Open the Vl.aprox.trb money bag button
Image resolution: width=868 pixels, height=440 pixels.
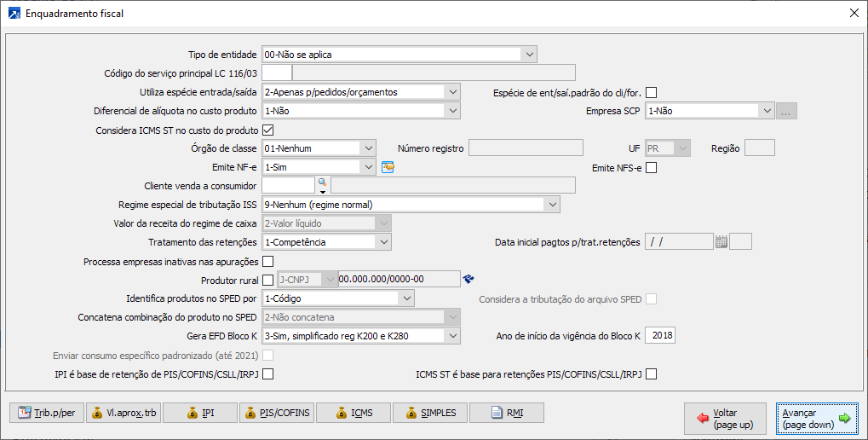point(124,414)
